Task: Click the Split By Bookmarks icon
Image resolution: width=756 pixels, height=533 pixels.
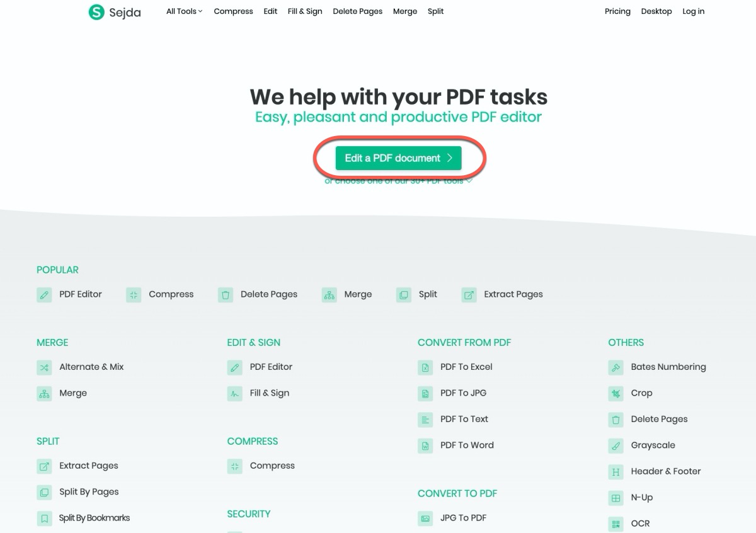Action: pos(44,519)
